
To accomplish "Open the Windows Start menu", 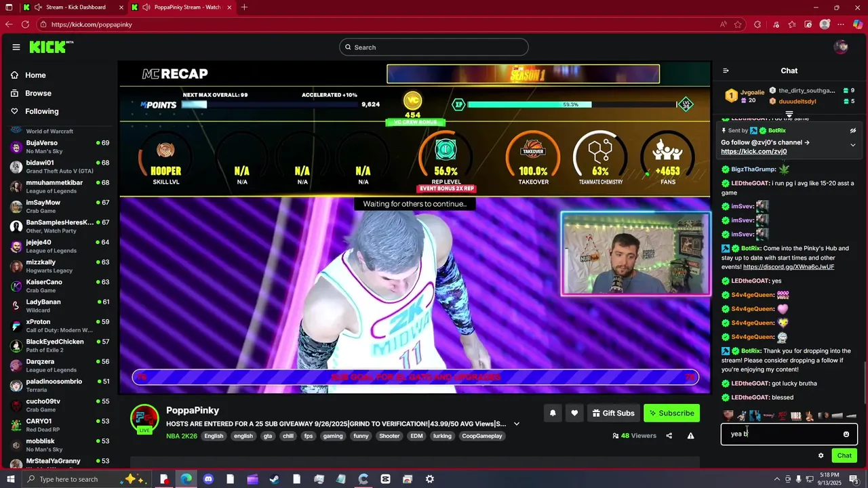I will (x=9, y=479).
